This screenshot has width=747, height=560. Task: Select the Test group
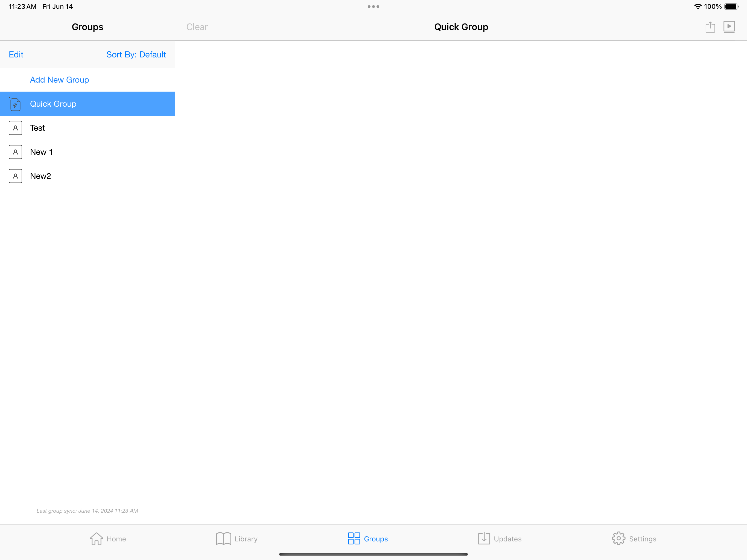point(87,128)
